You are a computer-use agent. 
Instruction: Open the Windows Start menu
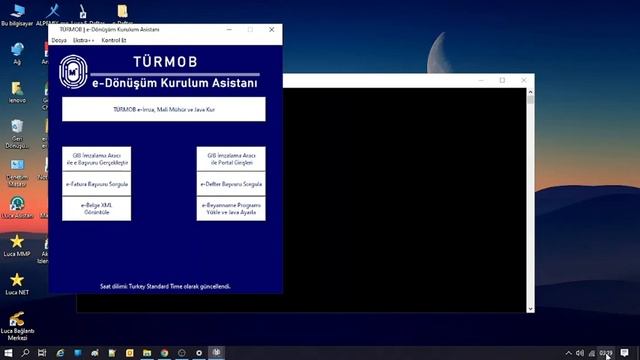[x=8, y=353]
